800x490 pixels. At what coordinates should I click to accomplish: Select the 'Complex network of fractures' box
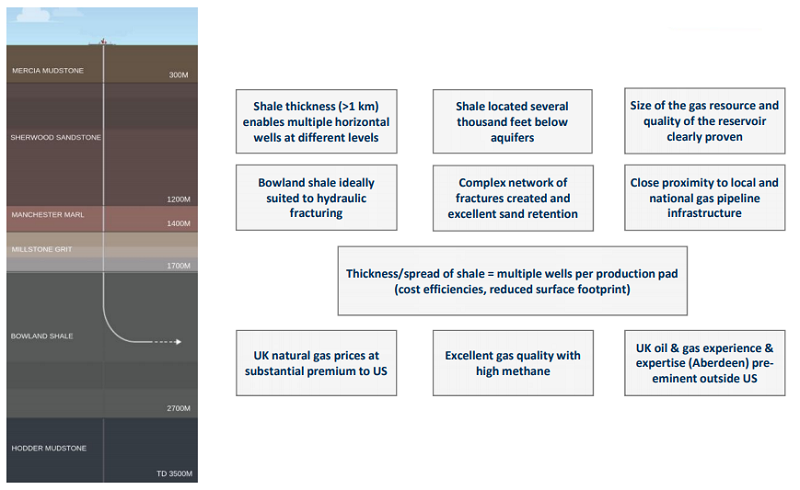(512, 197)
